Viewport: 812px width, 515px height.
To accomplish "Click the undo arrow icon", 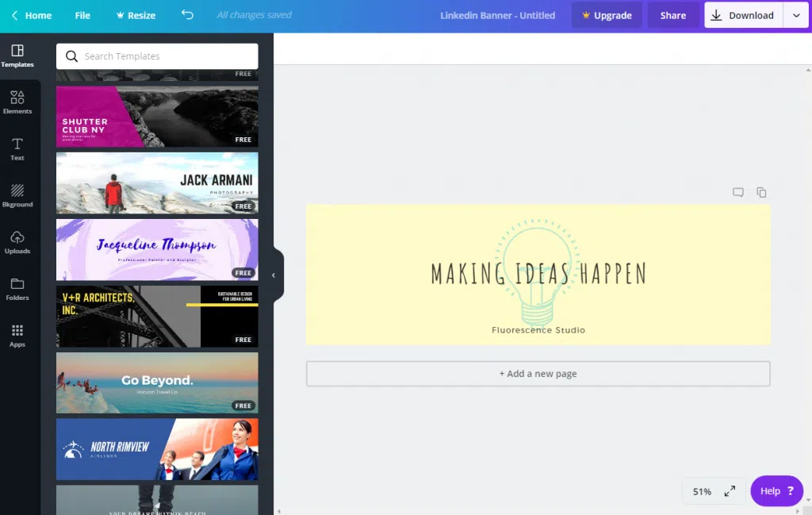I will [187, 15].
